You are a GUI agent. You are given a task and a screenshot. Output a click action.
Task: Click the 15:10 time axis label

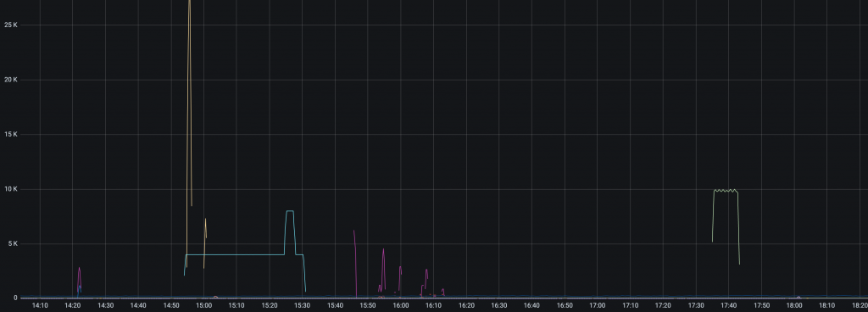pyautogui.click(x=236, y=305)
